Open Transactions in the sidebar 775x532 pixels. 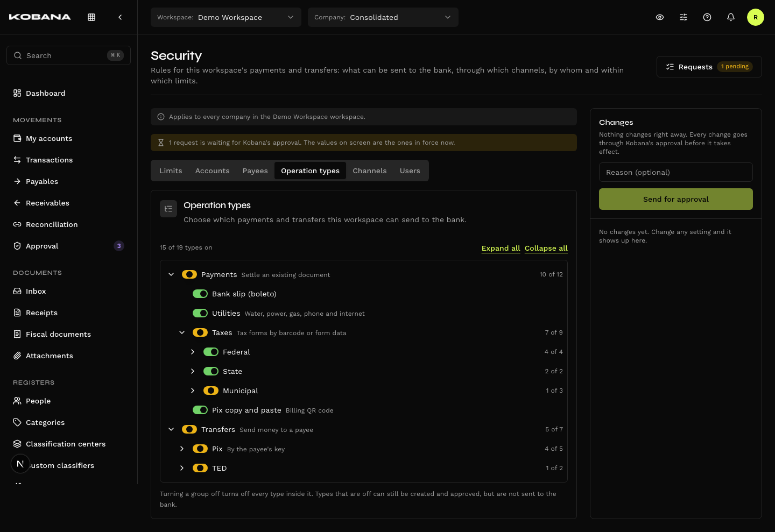pyautogui.click(x=68, y=160)
